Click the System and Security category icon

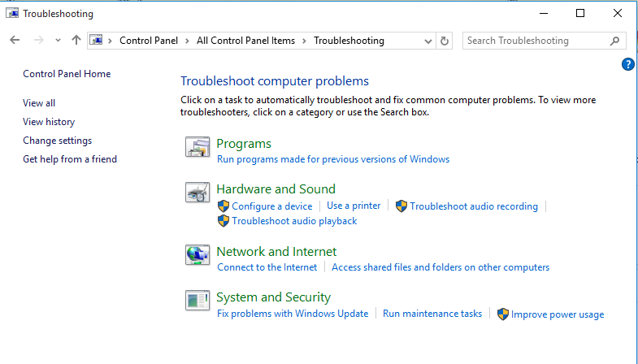click(197, 300)
